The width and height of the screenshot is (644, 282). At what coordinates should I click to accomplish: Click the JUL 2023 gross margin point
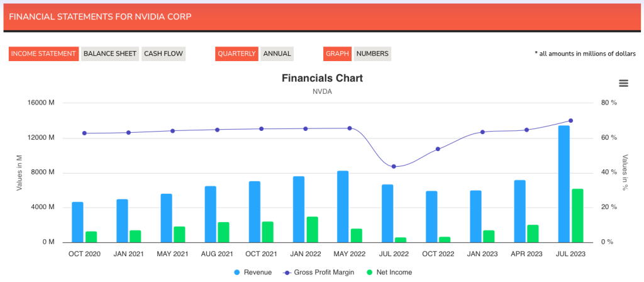570,120
